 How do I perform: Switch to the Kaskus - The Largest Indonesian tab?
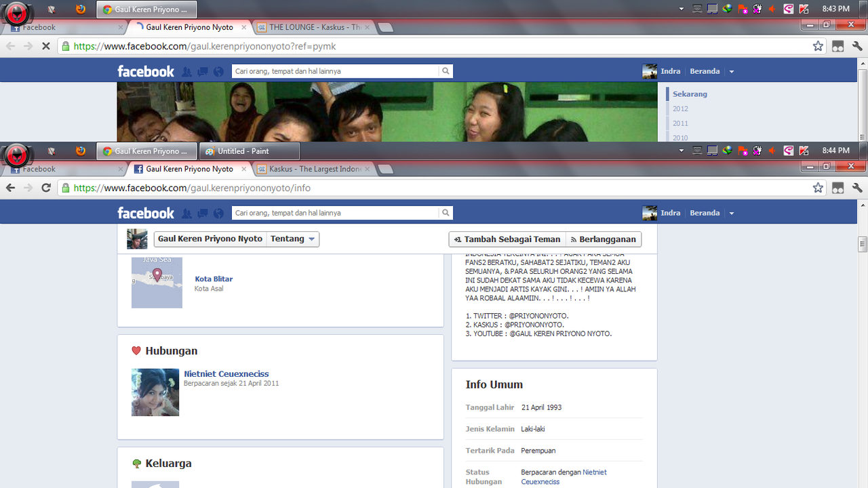coord(313,169)
